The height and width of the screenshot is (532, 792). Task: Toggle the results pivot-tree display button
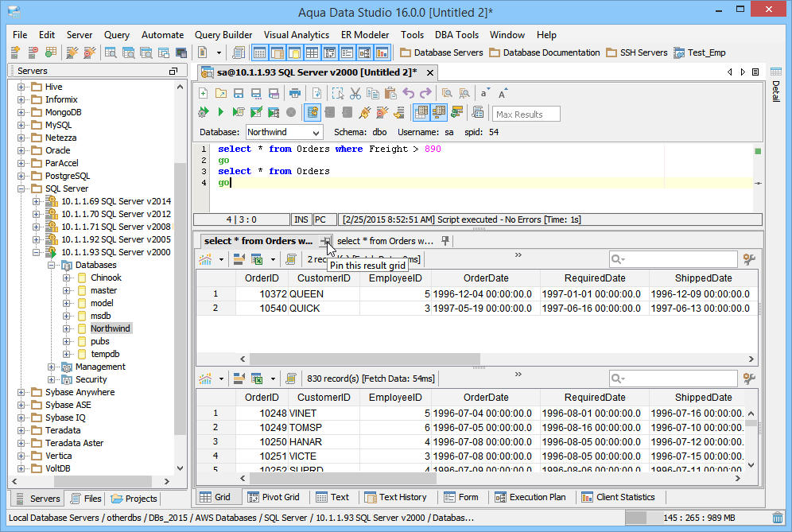[439, 112]
